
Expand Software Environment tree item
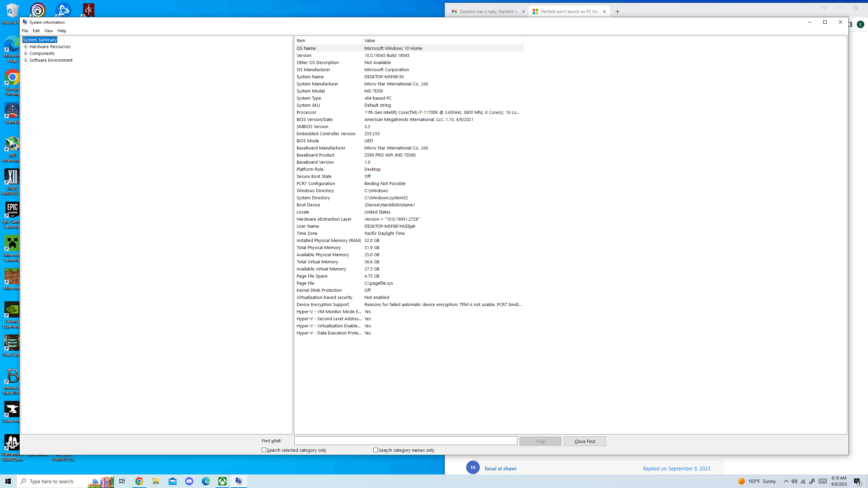click(x=26, y=60)
